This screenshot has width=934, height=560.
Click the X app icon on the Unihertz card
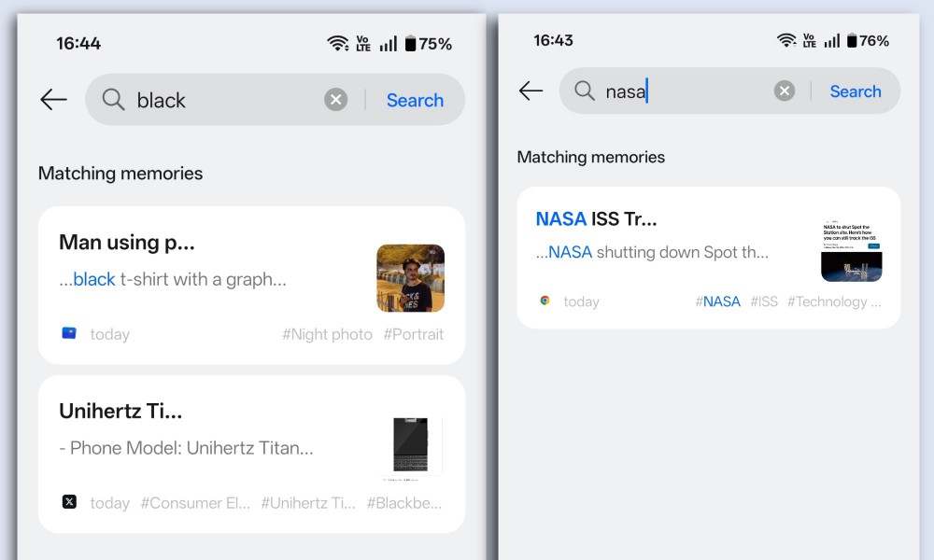(x=69, y=502)
